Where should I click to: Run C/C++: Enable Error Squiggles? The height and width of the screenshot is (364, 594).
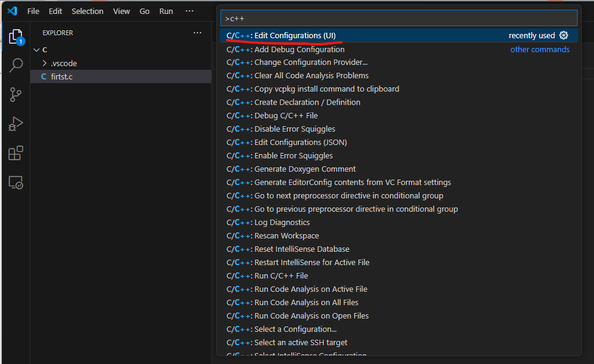tap(399, 155)
